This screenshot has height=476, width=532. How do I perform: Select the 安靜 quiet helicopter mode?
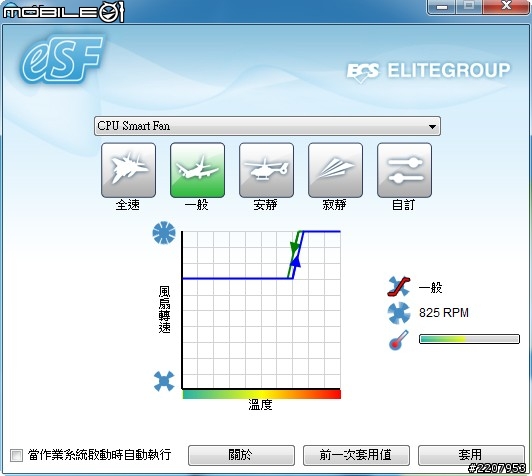pos(266,170)
